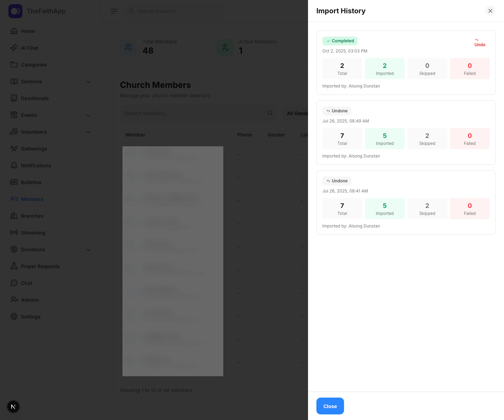This screenshot has width=504, height=420.
Task: Click Imported tile in Oct 2 import
Action: (x=385, y=69)
